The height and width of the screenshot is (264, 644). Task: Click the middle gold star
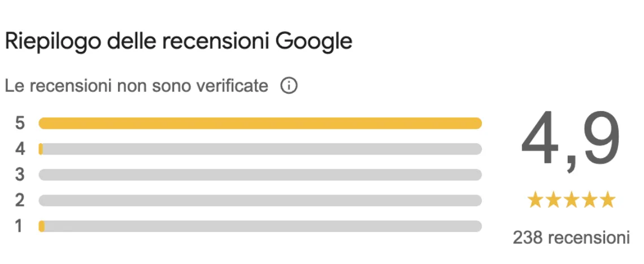(x=571, y=200)
